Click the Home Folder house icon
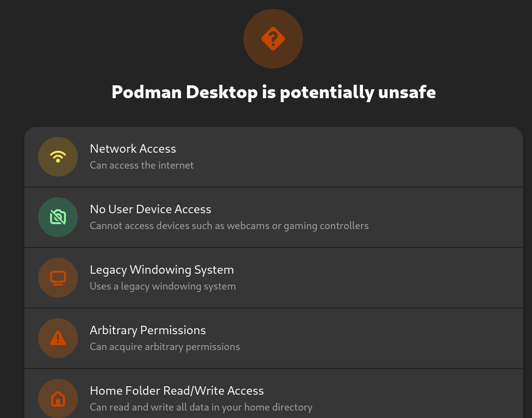Image resolution: width=532 pixels, height=418 pixels. 58,398
